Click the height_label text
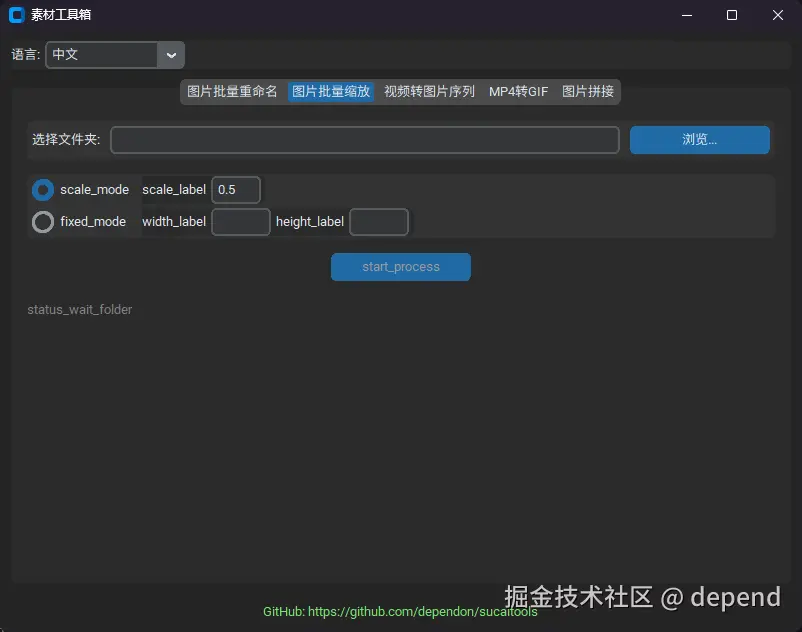The image size is (802, 632). 310,222
